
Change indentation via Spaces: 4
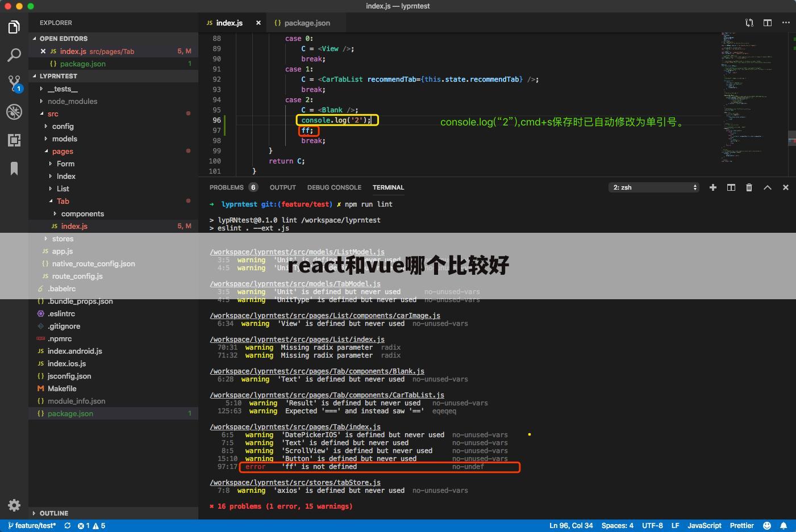click(617, 526)
